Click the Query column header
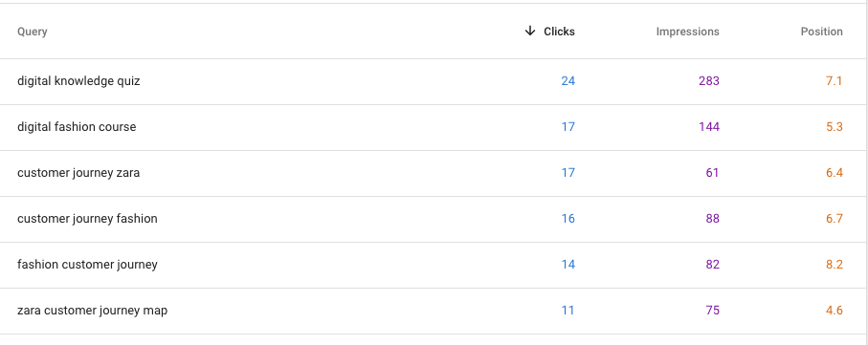 33,32
